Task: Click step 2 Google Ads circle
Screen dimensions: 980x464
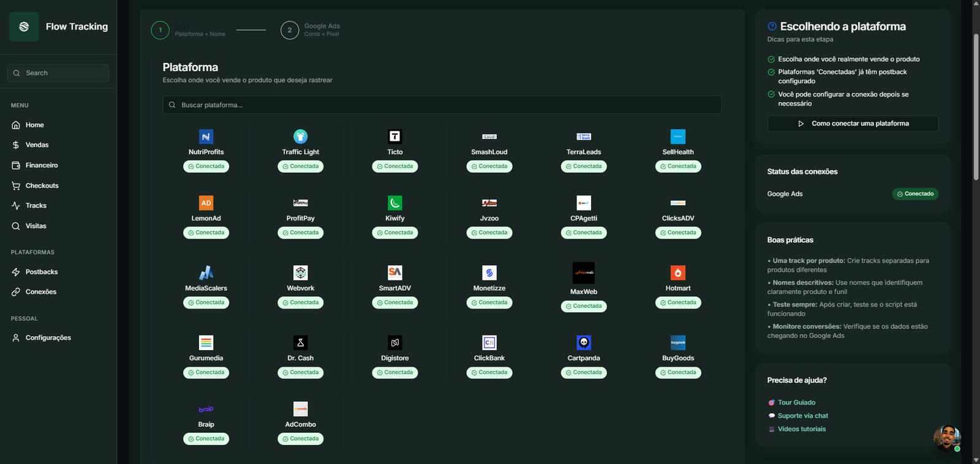Action: tap(290, 30)
